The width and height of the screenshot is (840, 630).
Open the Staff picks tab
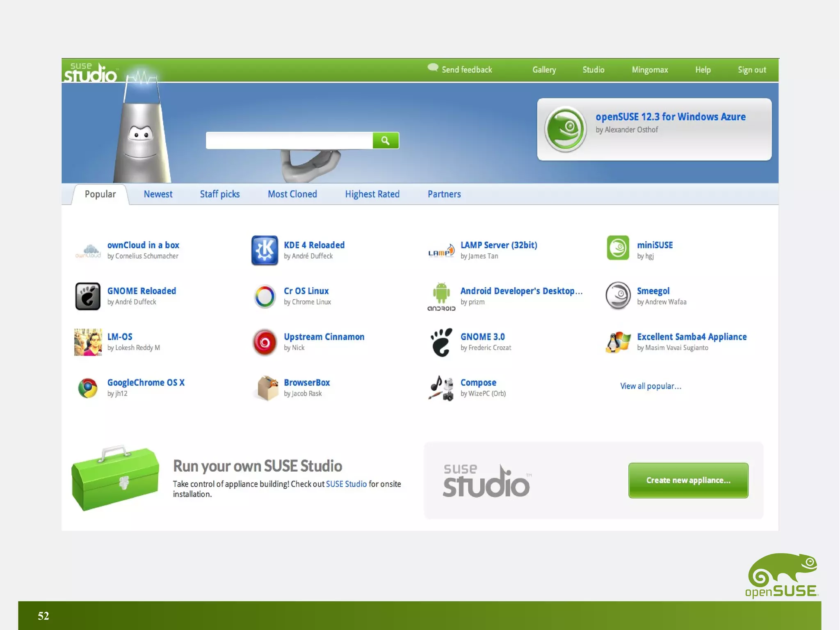[x=219, y=194]
